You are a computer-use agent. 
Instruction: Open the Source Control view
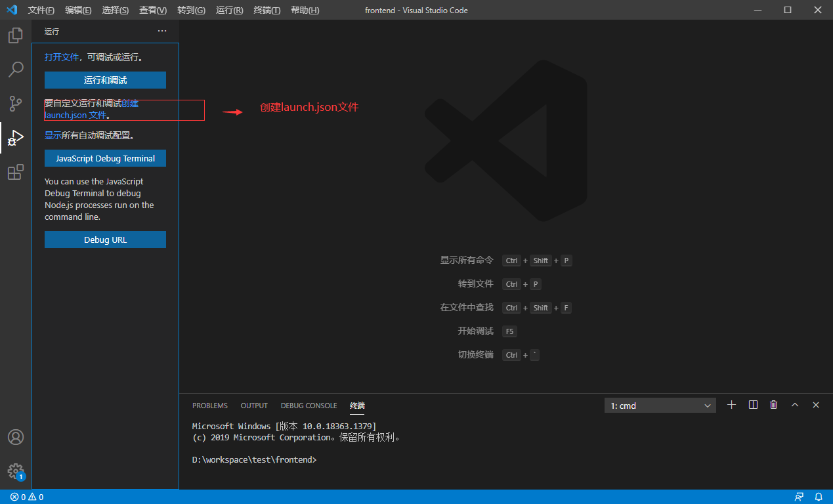pyautogui.click(x=16, y=104)
